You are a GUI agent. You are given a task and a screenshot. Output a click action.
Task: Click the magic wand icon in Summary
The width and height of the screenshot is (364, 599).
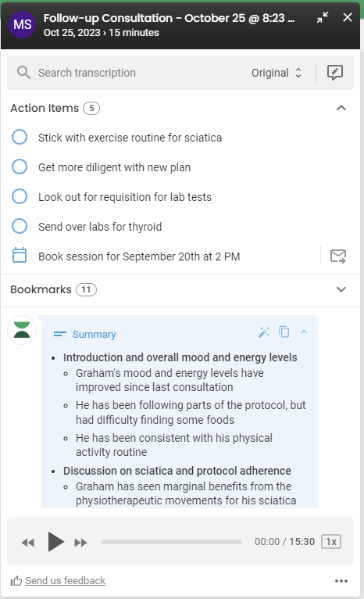pos(264,332)
